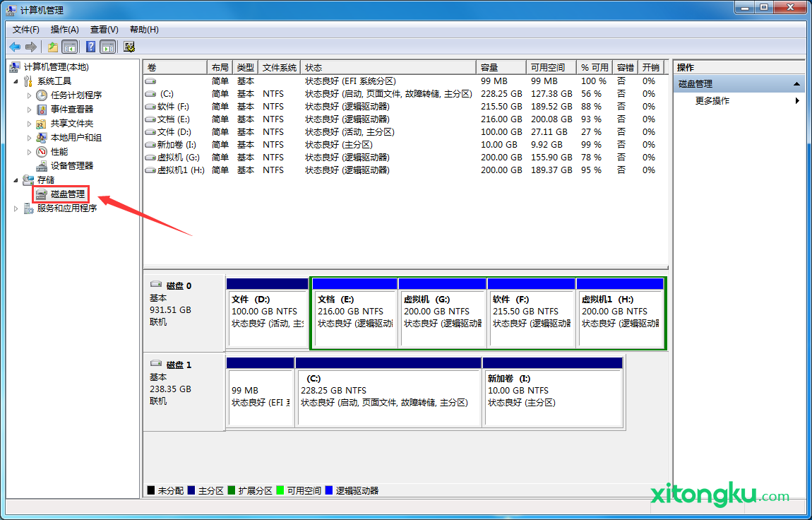Select 磁盘管理 in the left tree
The image size is (812, 520).
point(67,194)
